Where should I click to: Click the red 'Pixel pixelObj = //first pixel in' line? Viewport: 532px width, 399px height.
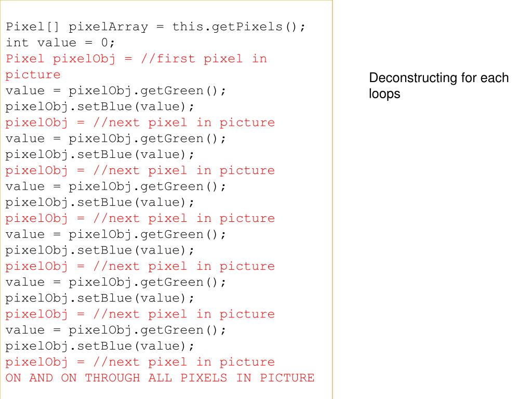136,59
